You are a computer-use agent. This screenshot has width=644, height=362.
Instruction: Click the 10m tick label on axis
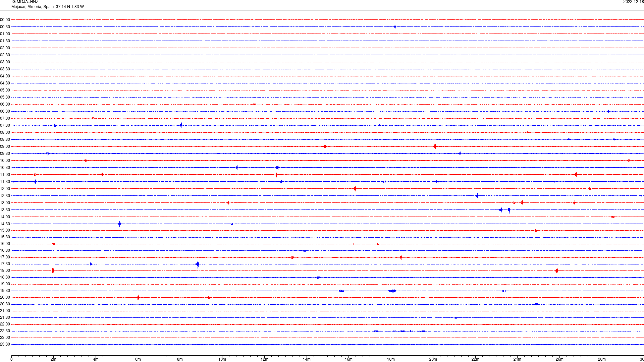click(222, 359)
